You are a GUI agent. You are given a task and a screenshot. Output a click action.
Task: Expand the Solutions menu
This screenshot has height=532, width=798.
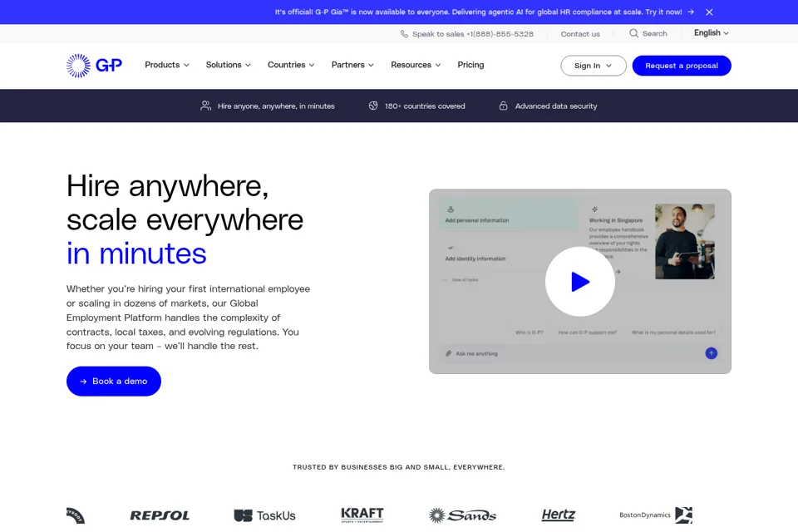pyautogui.click(x=228, y=65)
